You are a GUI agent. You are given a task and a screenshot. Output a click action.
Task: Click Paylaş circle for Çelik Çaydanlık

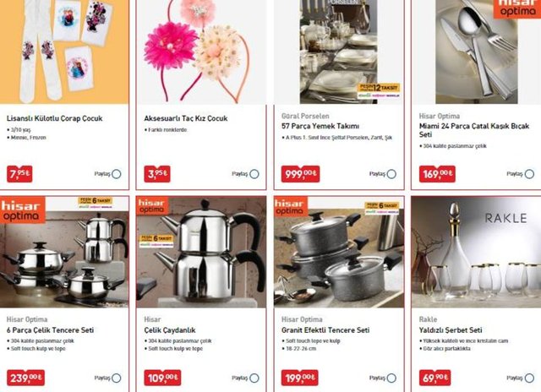click(254, 378)
